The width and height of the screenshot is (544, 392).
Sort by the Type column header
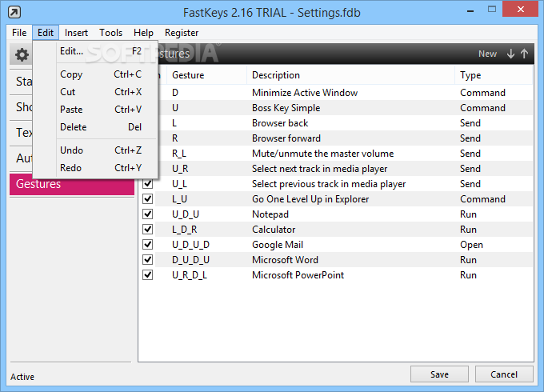(x=494, y=75)
